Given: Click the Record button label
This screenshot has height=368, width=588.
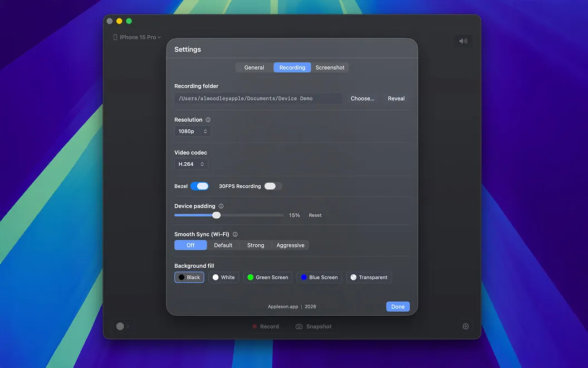Looking at the screenshot, I should pos(269,327).
